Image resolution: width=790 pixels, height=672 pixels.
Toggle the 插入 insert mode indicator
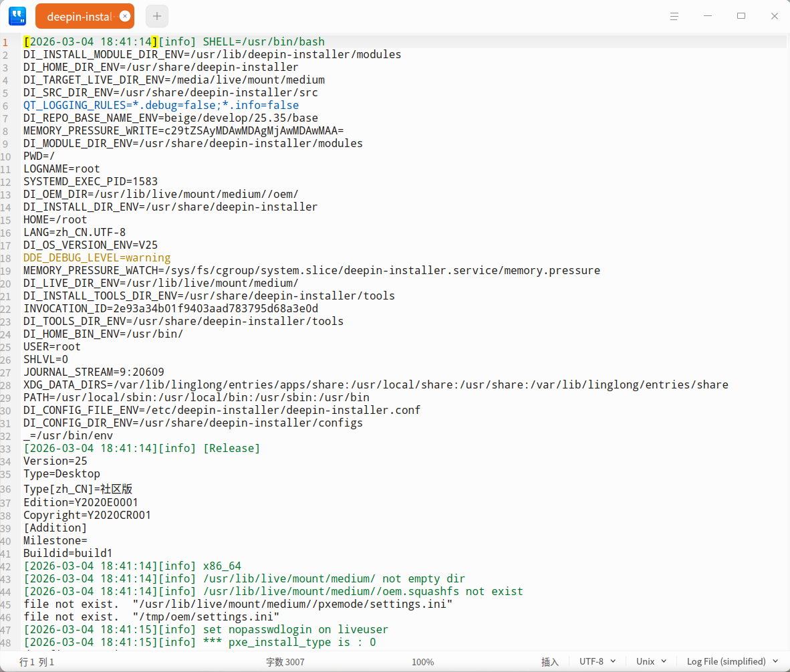coord(549,661)
